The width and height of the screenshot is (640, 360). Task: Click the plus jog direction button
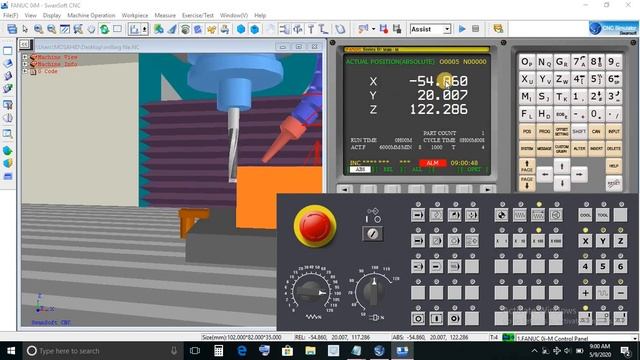[x=585, y=293]
